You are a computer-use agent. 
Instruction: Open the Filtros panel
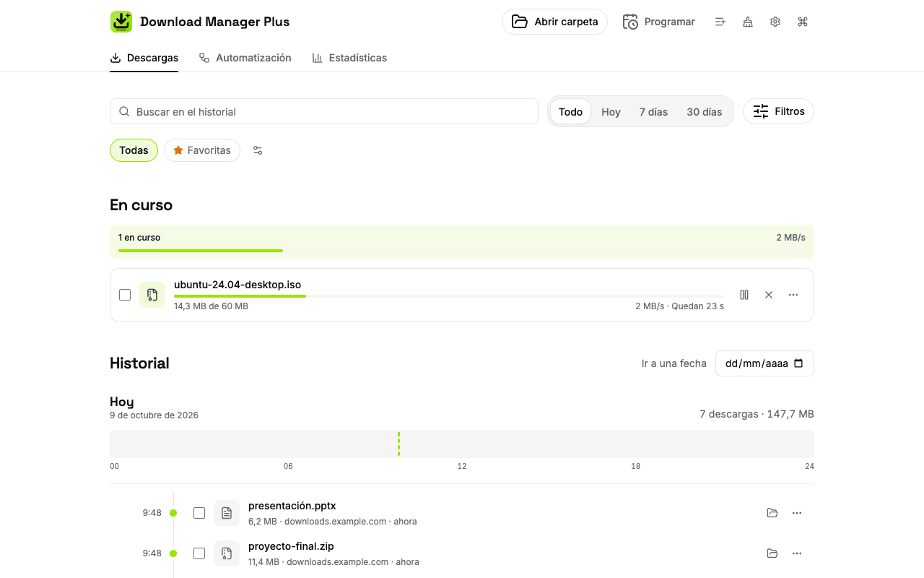click(x=778, y=111)
